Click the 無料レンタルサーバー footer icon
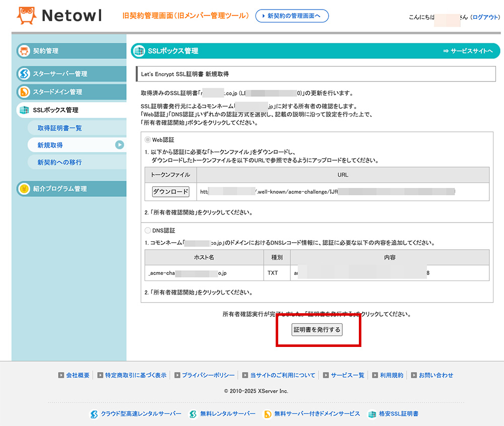 [x=192, y=414]
